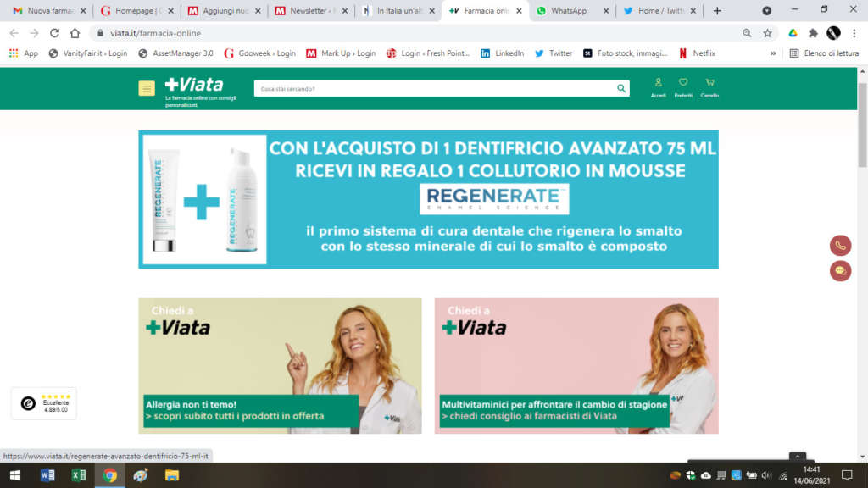The width and height of the screenshot is (868, 488).
Task: Open the Apps bookmarks shortcut
Action: point(23,53)
